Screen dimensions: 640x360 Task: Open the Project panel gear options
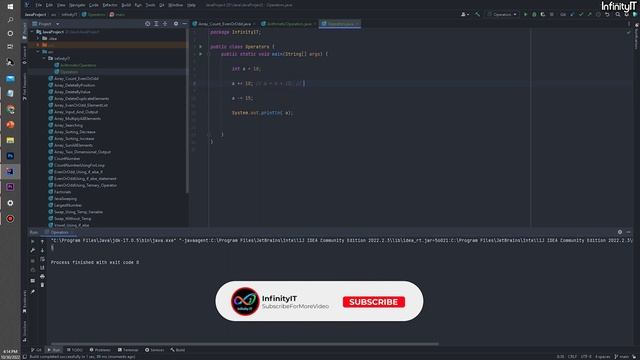[x=176, y=24]
